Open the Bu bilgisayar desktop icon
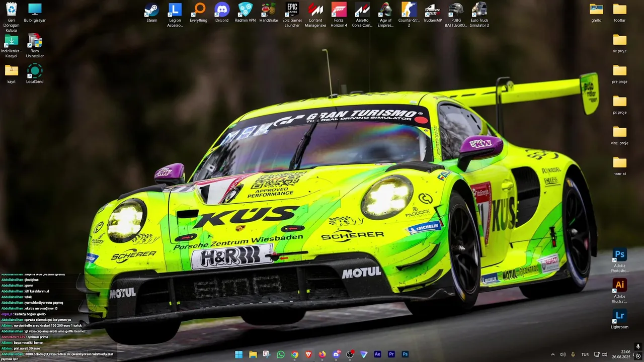 35,13
